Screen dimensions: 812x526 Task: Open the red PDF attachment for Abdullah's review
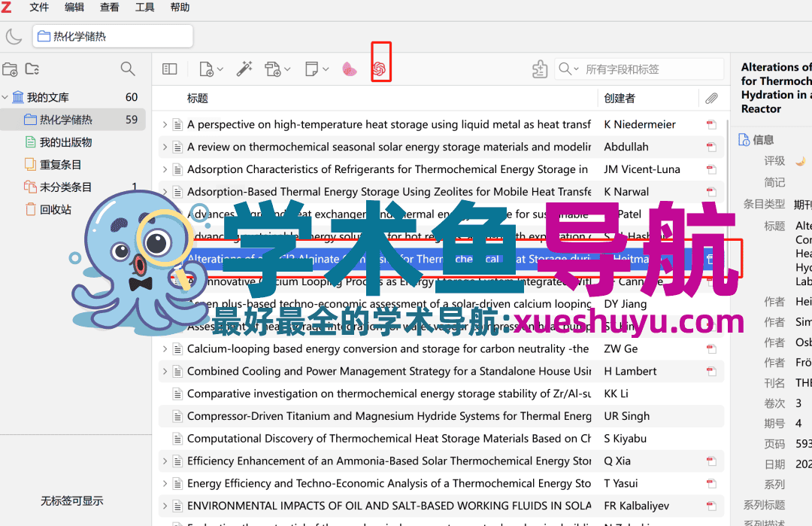[710, 147]
